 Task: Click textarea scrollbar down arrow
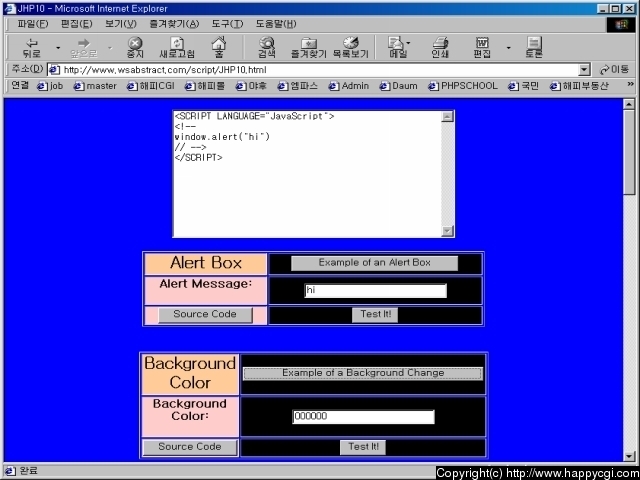(x=447, y=231)
